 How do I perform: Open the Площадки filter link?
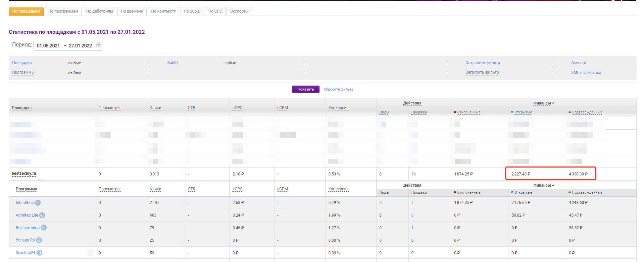coord(22,63)
